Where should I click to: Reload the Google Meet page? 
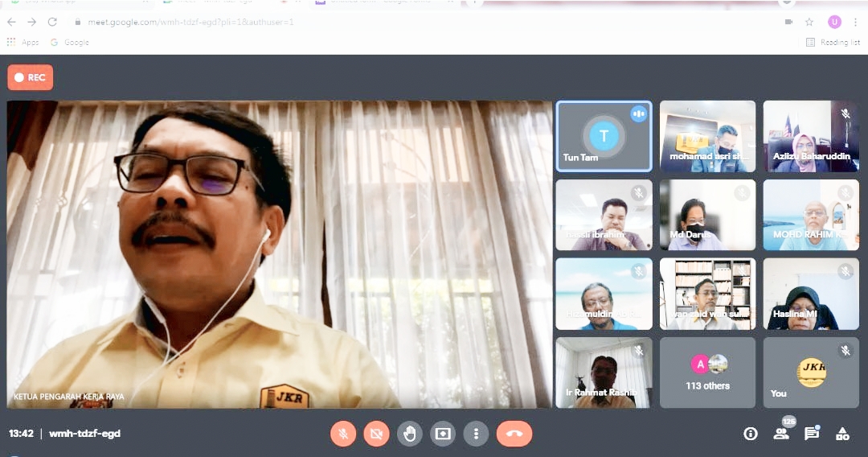pyautogui.click(x=52, y=23)
